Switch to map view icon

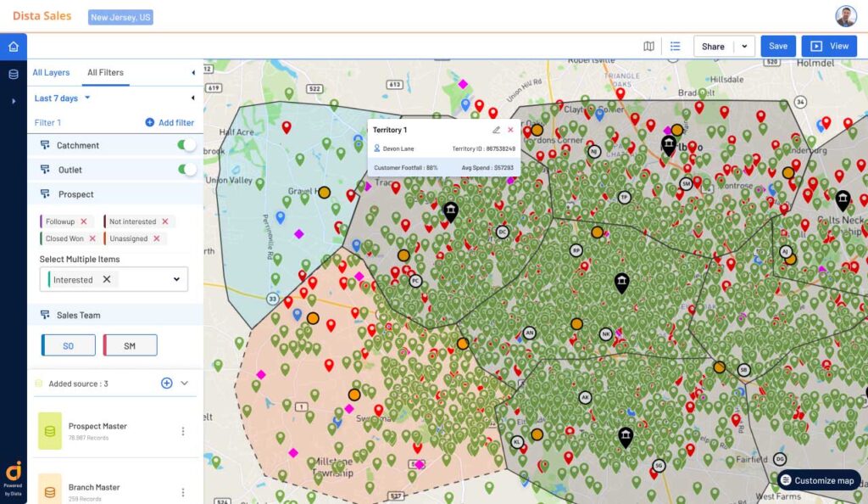click(648, 47)
